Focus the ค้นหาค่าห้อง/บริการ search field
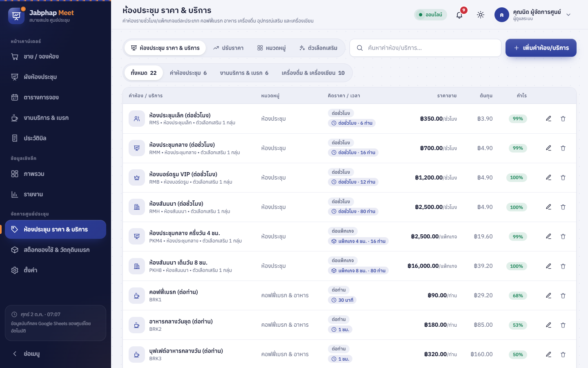This screenshot has width=588, height=368. point(425,48)
